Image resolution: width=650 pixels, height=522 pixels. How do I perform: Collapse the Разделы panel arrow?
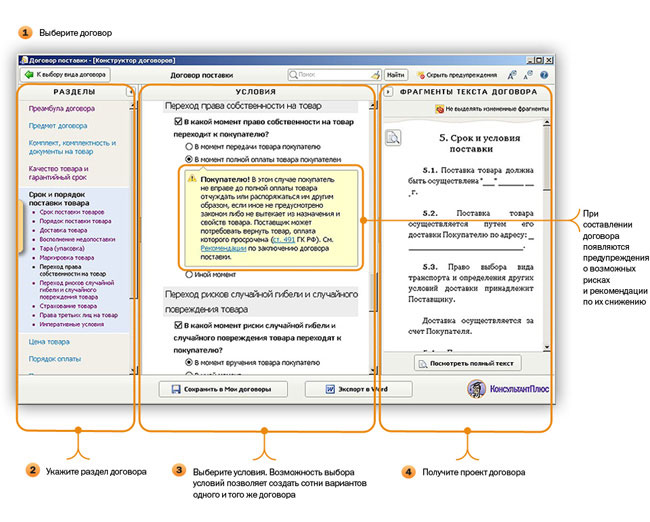click(130, 92)
